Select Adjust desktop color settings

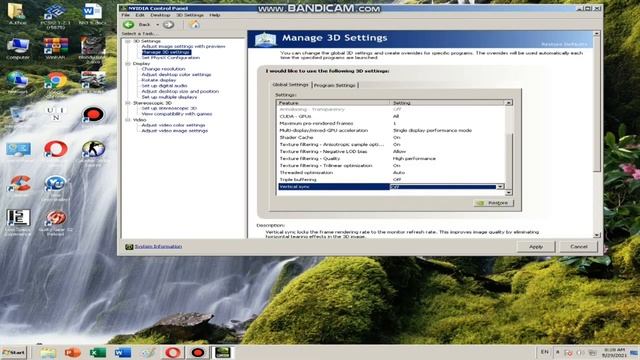click(176, 75)
